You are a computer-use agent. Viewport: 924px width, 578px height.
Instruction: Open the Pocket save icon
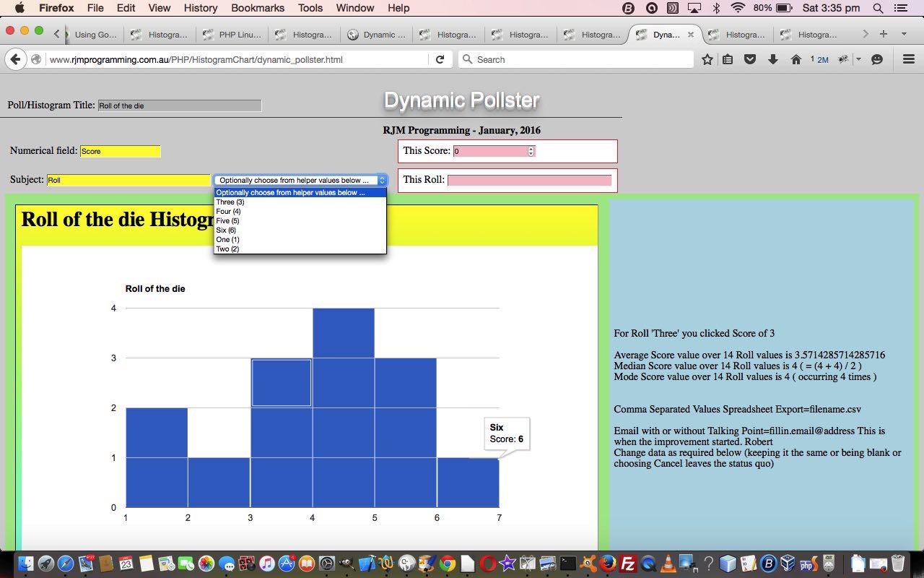pyautogui.click(x=750, y=59)
